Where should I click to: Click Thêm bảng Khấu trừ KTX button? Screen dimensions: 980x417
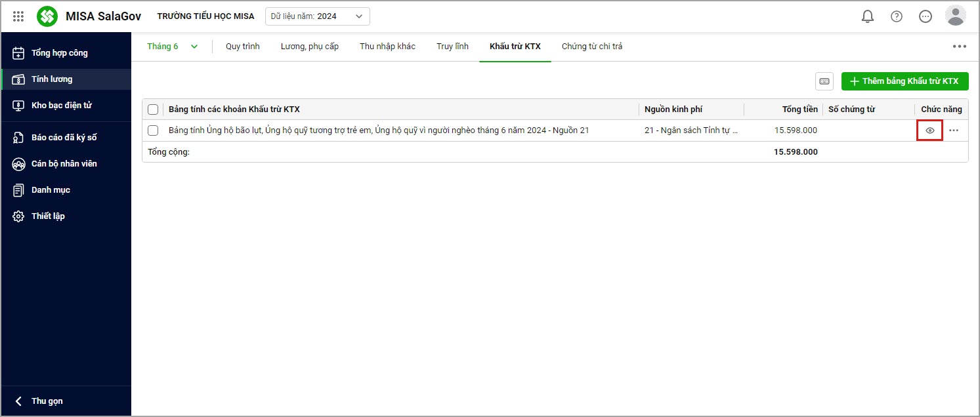[x=905, y=81]
